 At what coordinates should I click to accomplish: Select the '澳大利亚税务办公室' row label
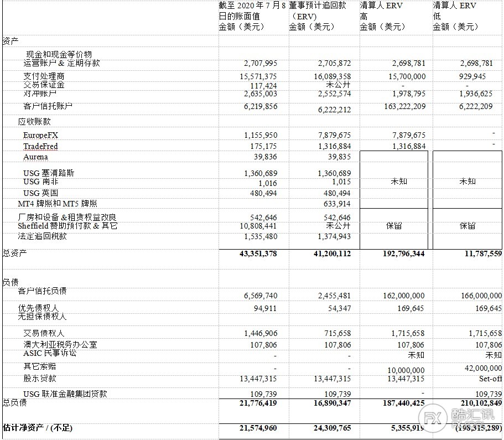pos(60,345)
